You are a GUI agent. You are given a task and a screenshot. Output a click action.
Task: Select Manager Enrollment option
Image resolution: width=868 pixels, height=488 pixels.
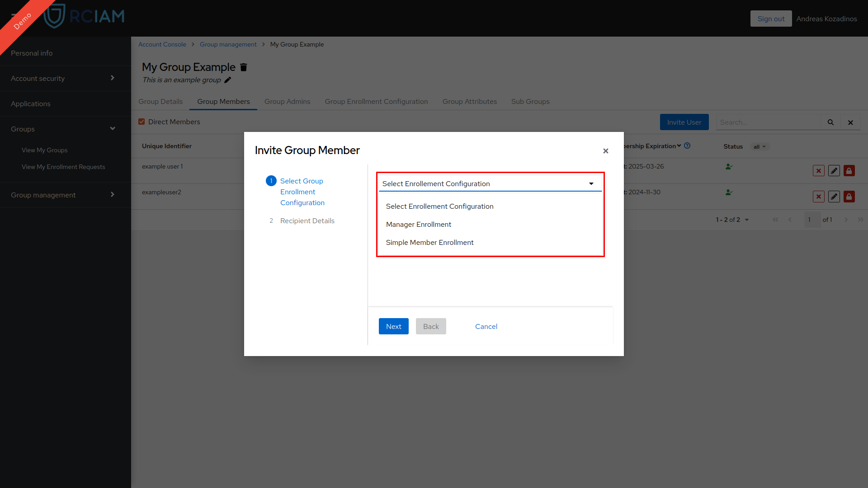coord(419,224)
